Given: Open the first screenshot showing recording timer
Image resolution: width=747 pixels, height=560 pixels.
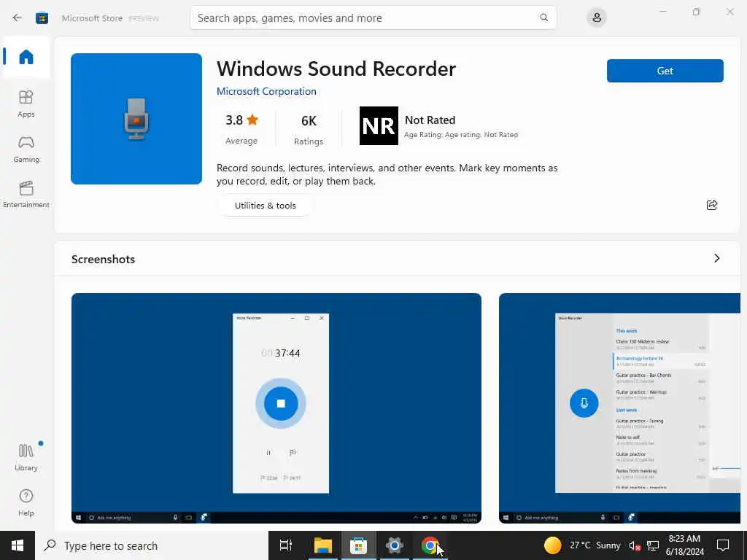Looking at the screenshot, I should click(x=276, y=408).
